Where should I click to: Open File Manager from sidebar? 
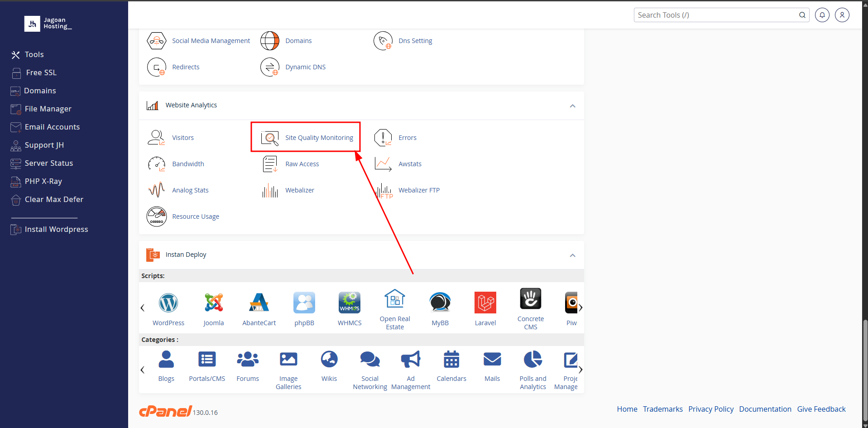pyautogui.click(x=48, y=109)
